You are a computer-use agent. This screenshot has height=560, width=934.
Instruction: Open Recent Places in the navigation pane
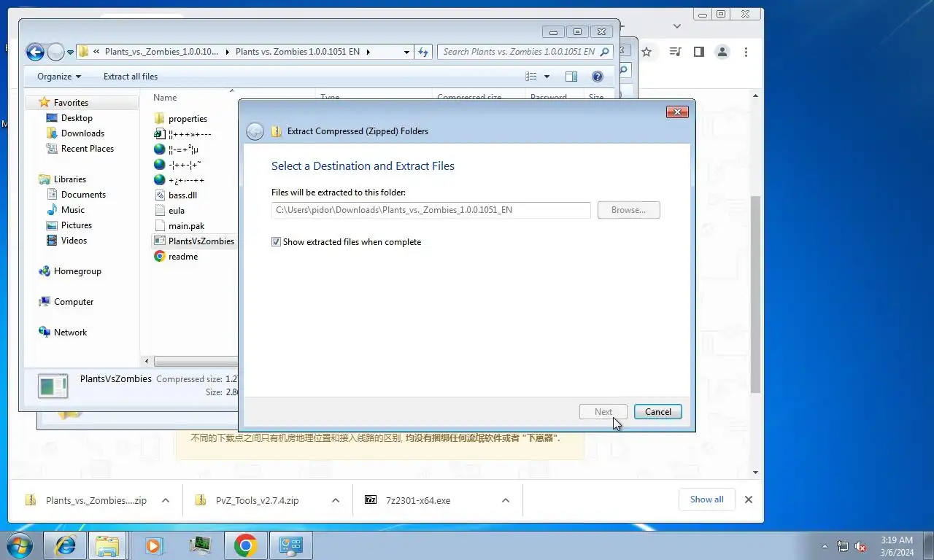88,149
